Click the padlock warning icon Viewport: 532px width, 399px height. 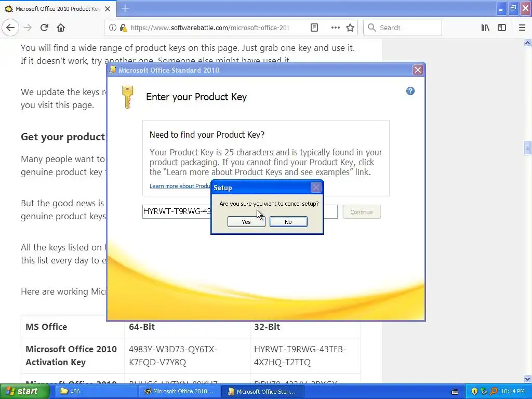(x=123, y=28)
